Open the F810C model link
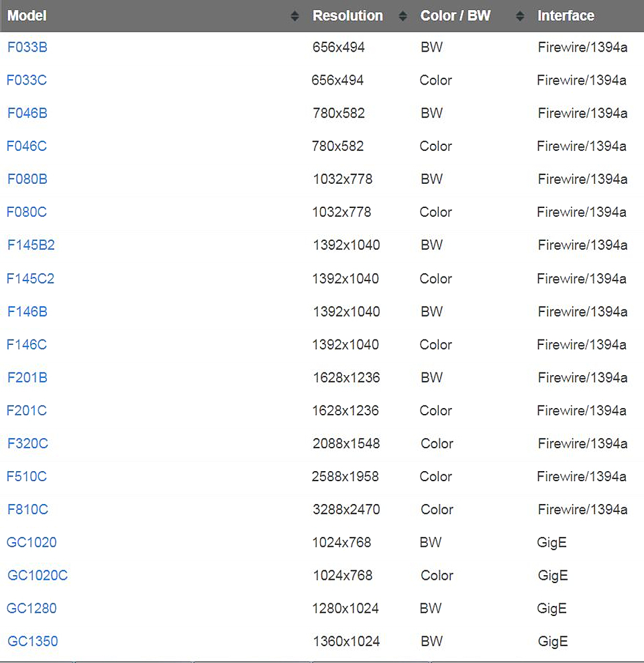The image size is (644, 663). click(x=28, y=509)
